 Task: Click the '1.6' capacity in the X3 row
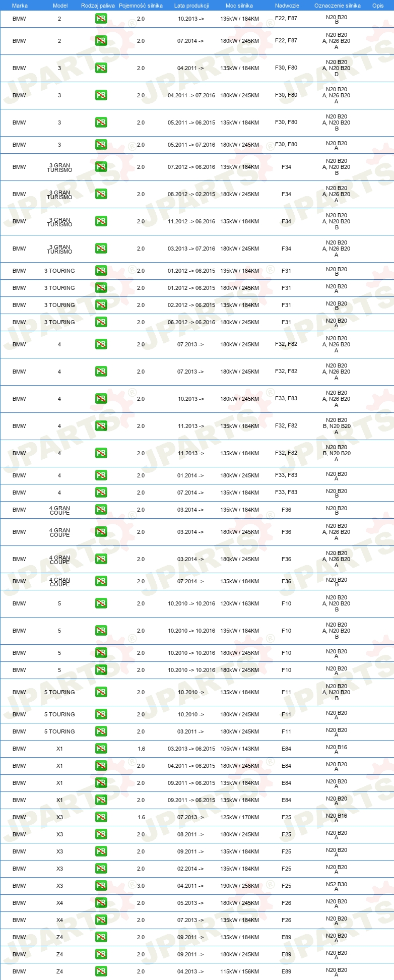[141, 817]
